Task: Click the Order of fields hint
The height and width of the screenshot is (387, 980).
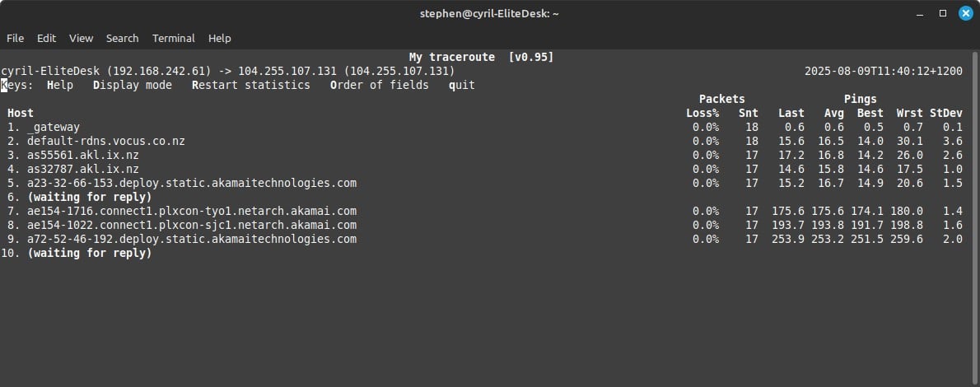Action: point(380,85)
